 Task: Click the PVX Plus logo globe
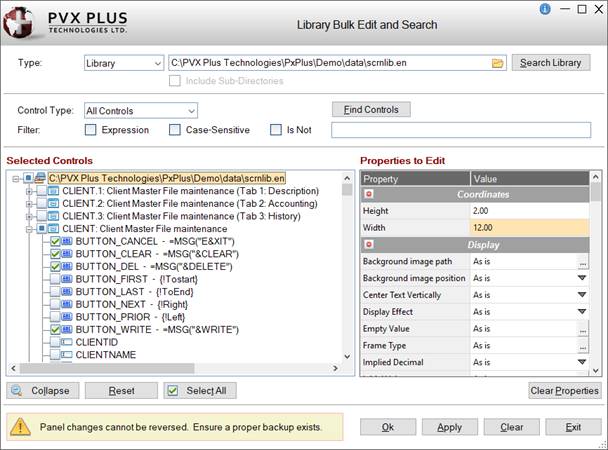pyautogui.click(x=18, y=23)
